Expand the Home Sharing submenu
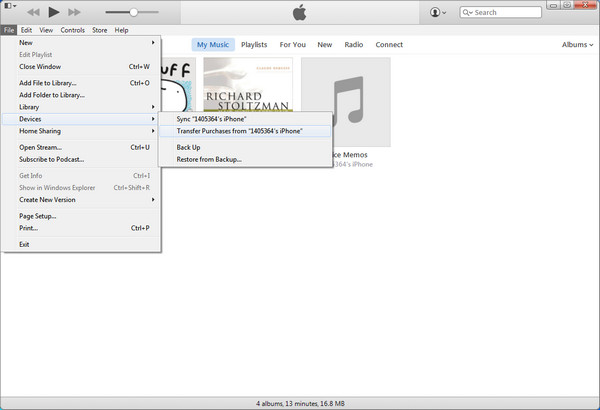Viewport: 600px width, 410px height. point(81,131)
